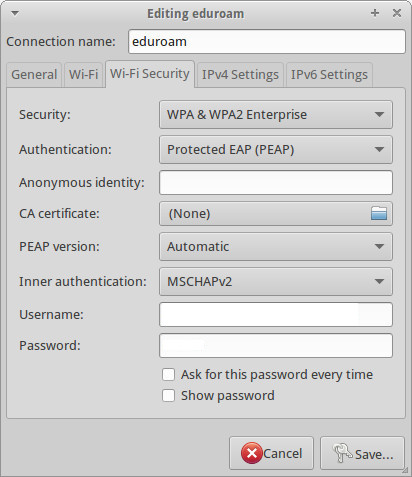
Task: Focus the Username input field
Action: 276,315
